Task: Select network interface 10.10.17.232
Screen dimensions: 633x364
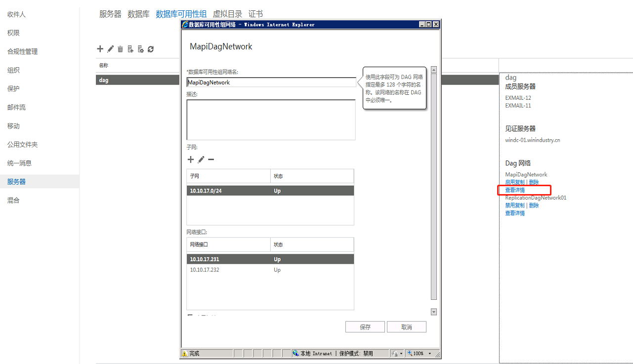Action: [x=270, y=270]
